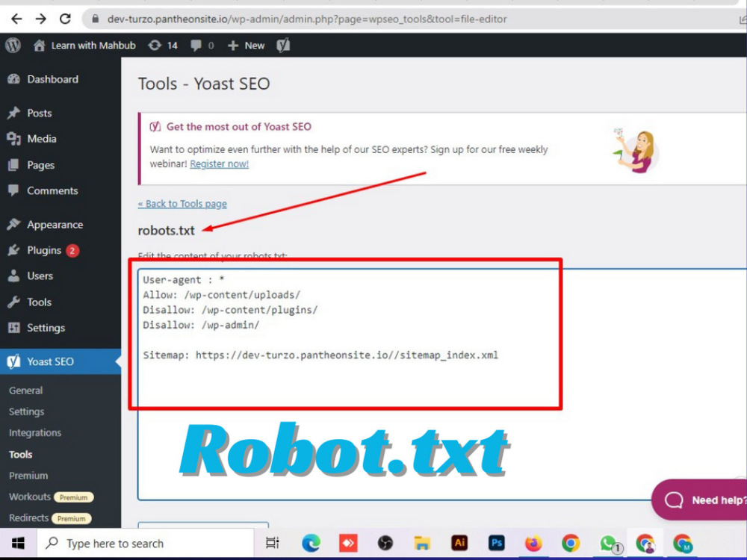This screenshot has width=747, height=560.
Task: Open the Windows Start button
Action: 18,543
